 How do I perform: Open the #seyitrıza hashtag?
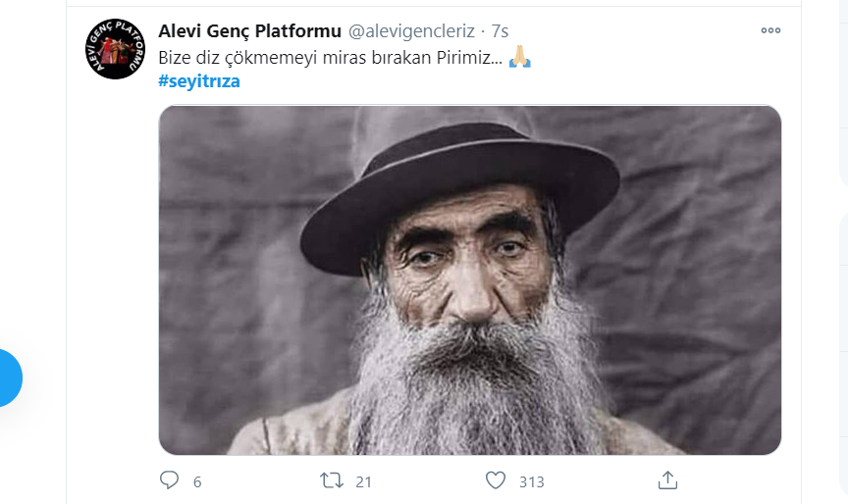click(x=198, y=81)
